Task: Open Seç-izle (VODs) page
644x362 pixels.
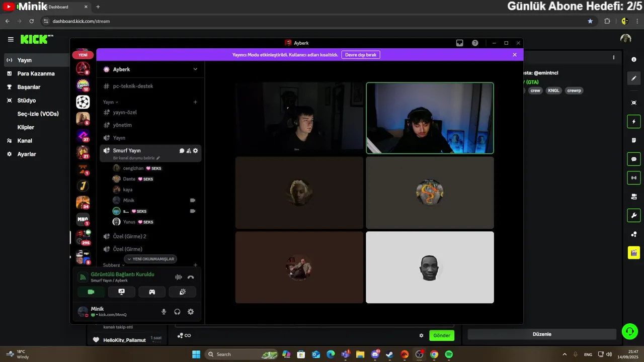Action: (38, 114)
